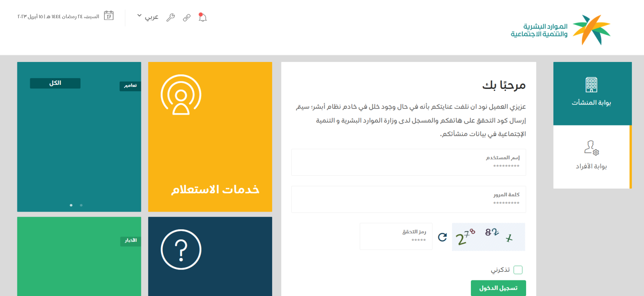Screen dimensions: 644x296
Task: Click the ministry logo in header
Action: [561, 30]
